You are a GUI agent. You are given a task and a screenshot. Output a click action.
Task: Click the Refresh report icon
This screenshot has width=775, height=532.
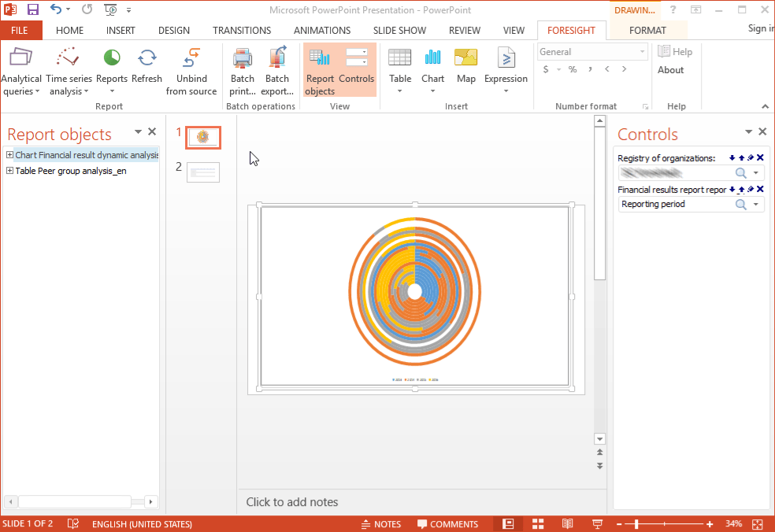click(146, 59)
